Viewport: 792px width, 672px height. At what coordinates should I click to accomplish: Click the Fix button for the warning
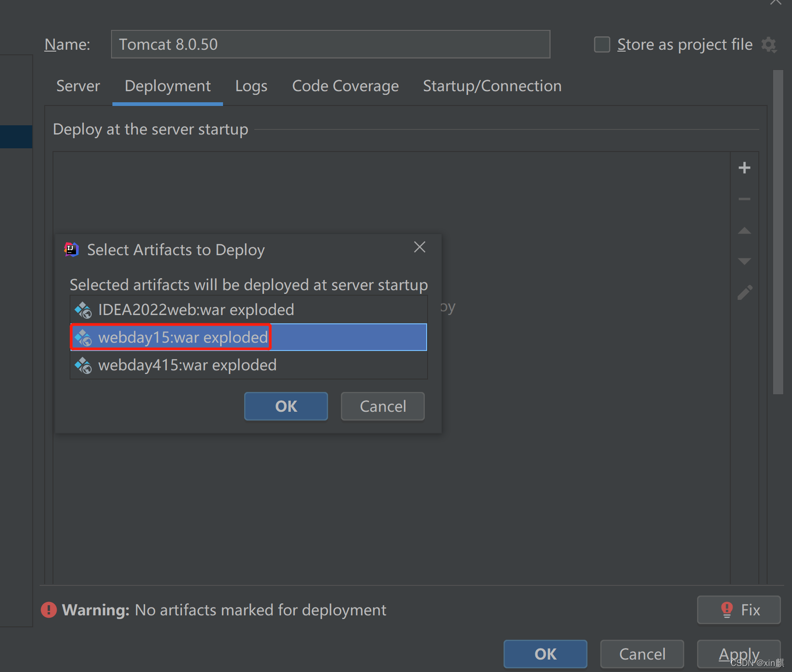click(x=739, y=610)
